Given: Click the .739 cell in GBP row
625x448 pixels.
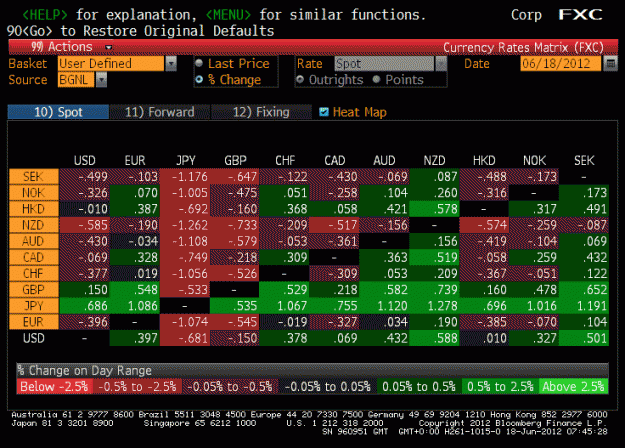Looking at the screenshot, I should pos(434,290).
